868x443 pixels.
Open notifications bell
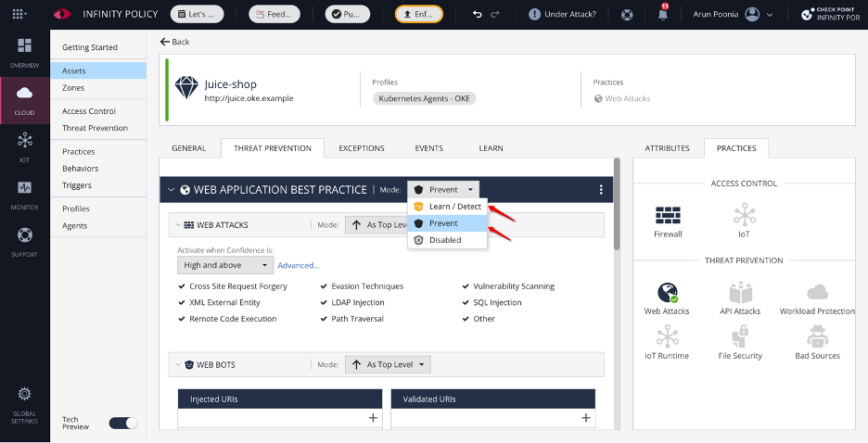click(x=663, y=14)
